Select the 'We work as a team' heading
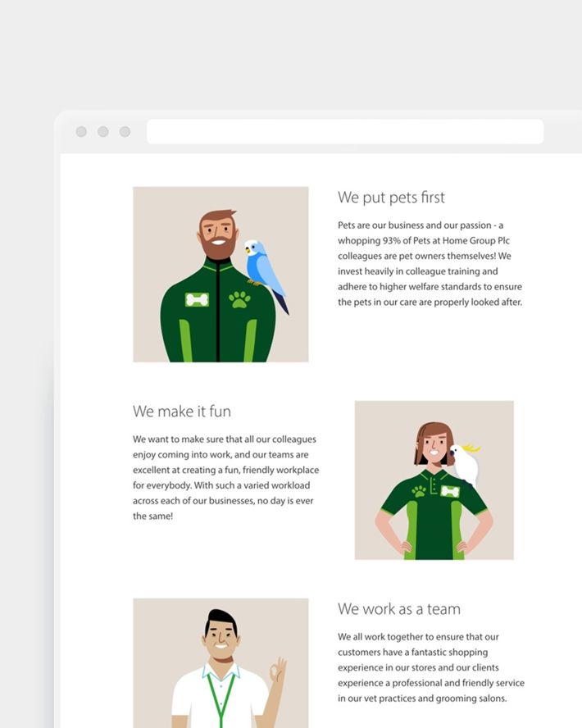The height and width of the screenshot is (728, 582). click(x=399, y=608)
